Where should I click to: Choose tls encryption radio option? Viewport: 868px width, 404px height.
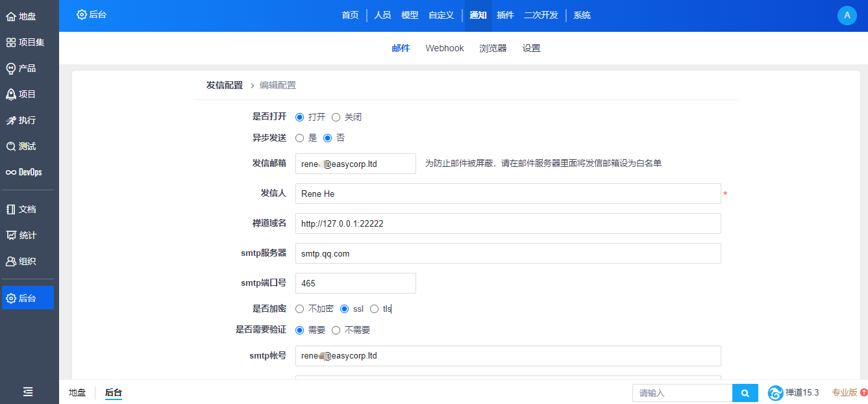374,309
